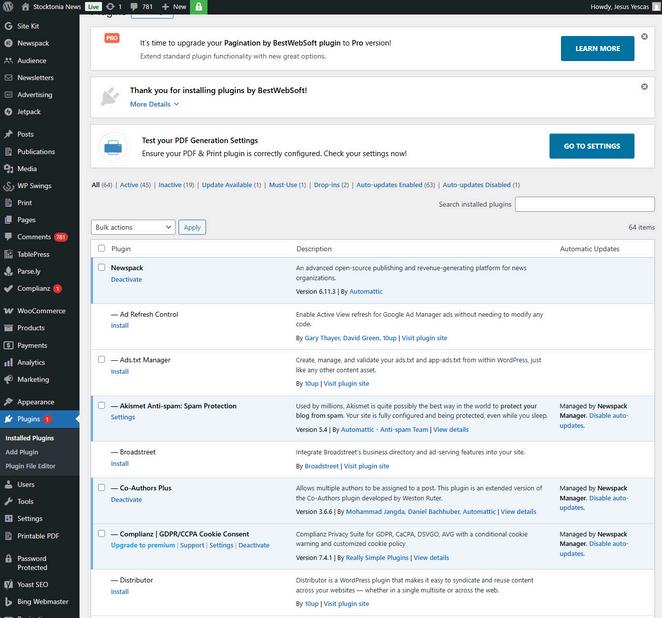View details for Co-Authors Plus

tap(518, 512)
